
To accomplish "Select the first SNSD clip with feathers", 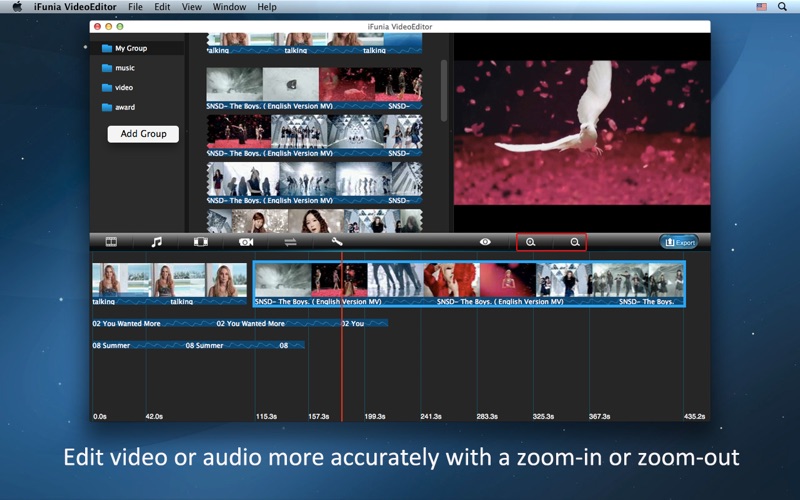I will point(314,89).
